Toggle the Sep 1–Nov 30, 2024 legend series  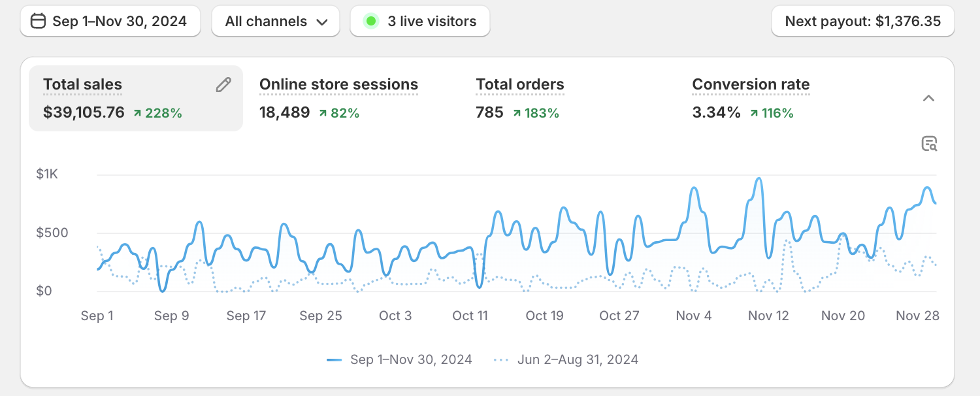click(x=399, y=359)
